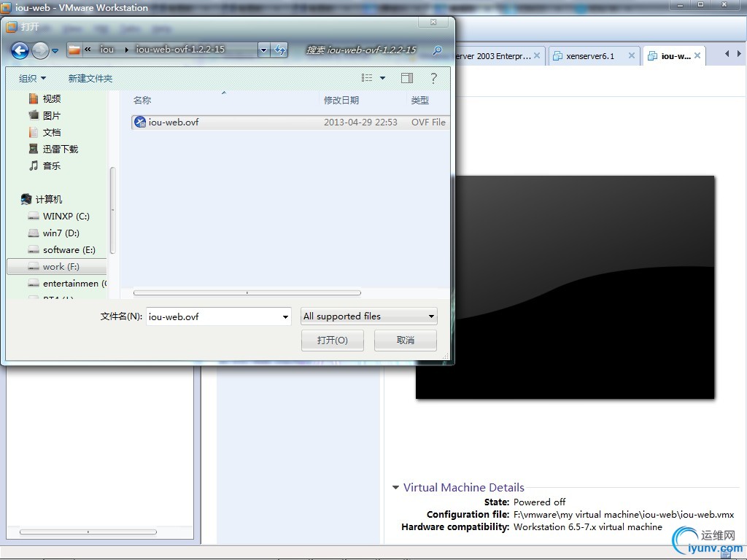
Task: Select work (F:) drive
Action: (57, 267)
